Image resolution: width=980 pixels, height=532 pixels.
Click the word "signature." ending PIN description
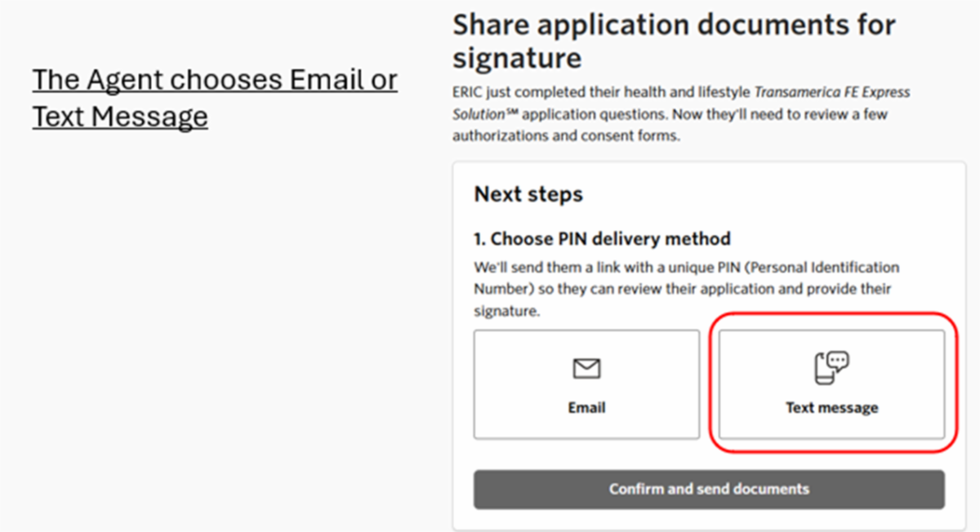506,311
